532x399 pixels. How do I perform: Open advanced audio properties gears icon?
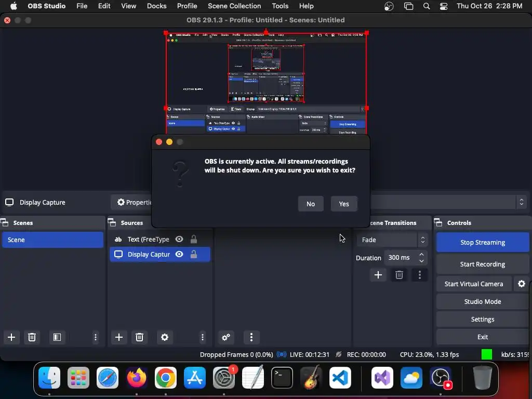[x=226, y=337]
